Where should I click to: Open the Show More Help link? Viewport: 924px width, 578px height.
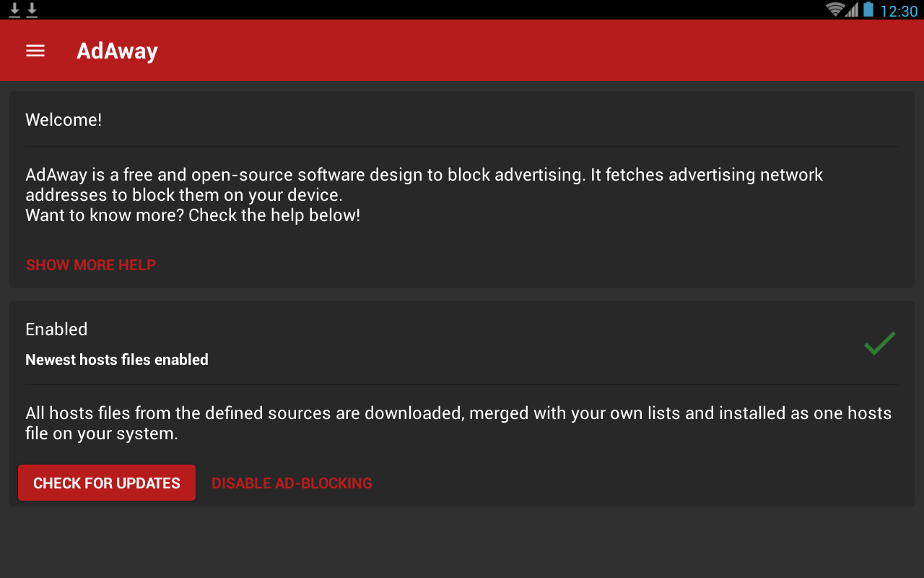[x=91, y=265]
